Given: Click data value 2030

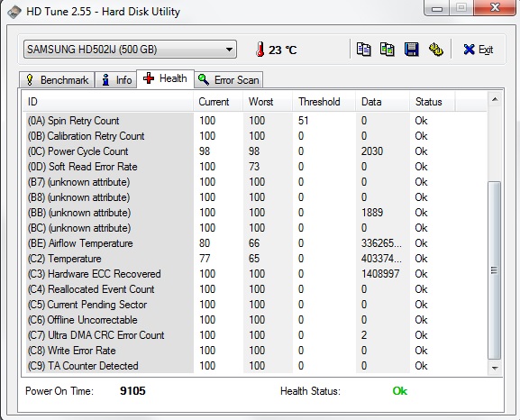Looking at the screenshot, I should 372,151.
